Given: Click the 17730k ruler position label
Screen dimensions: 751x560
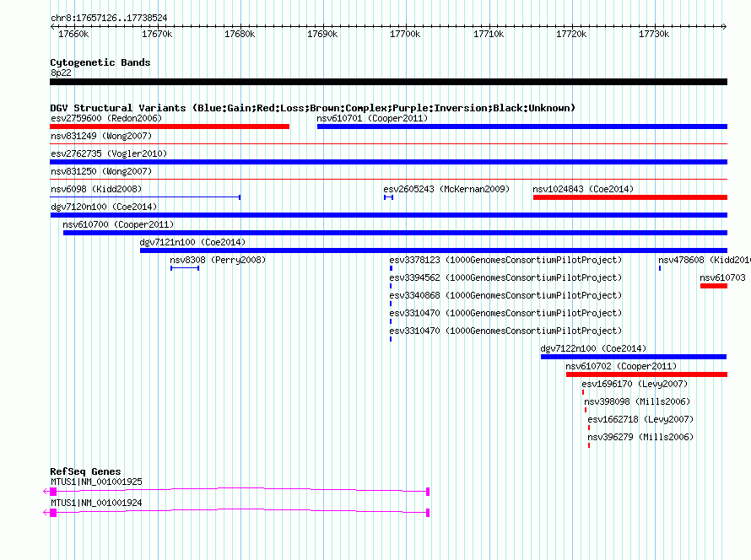Looking at the screenshot, I should [x=654, y=34].
